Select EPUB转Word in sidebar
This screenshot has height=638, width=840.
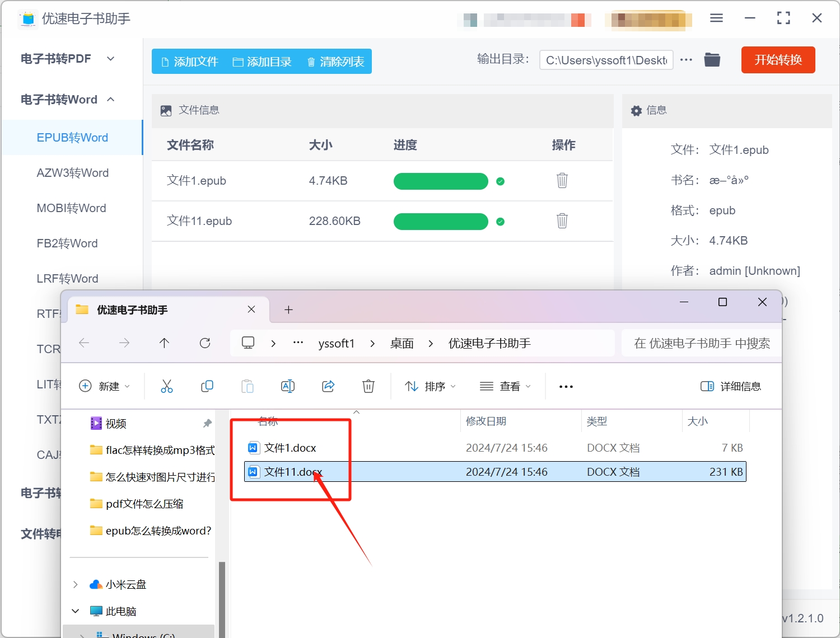[x=72, y=138]
